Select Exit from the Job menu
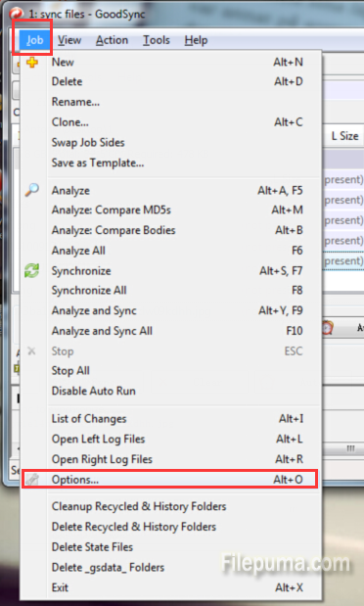 (171, 587)
